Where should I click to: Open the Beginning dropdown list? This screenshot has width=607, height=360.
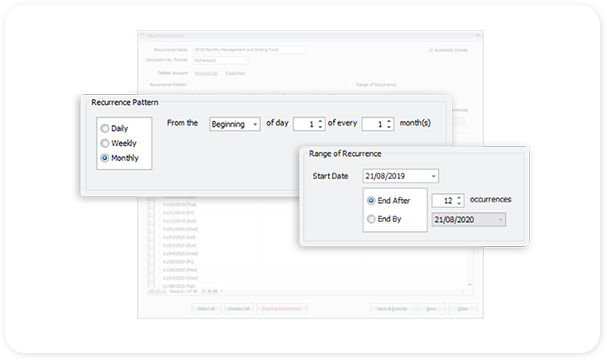[255, 124]
